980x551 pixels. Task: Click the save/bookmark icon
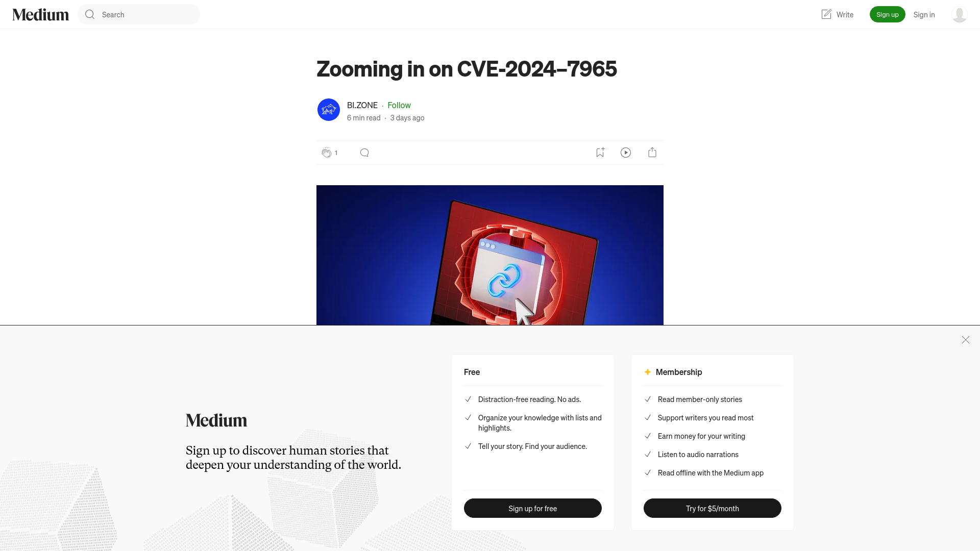click(x=600, y=152)
